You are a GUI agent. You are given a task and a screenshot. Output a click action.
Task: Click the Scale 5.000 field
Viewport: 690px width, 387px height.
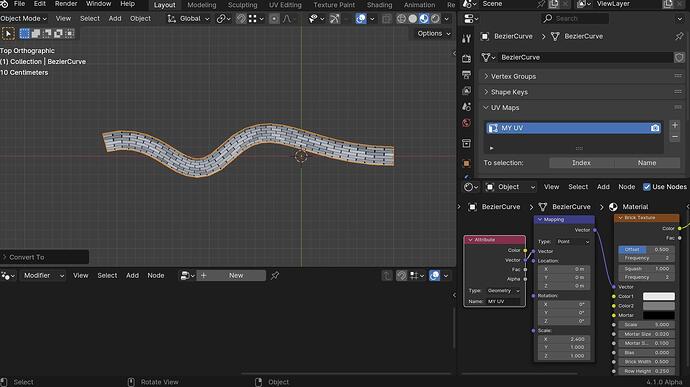[x=646, y=325]
